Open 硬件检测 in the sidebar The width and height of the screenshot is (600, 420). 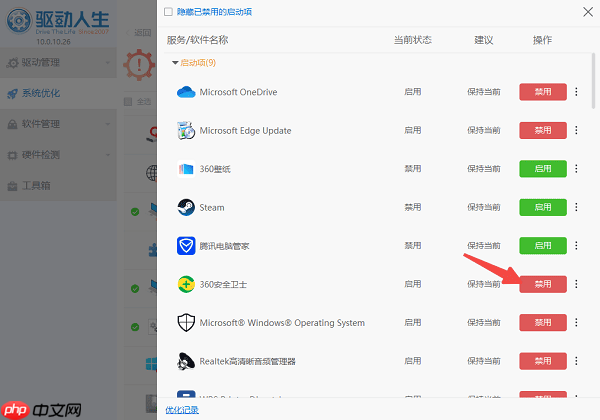[58, 155]
